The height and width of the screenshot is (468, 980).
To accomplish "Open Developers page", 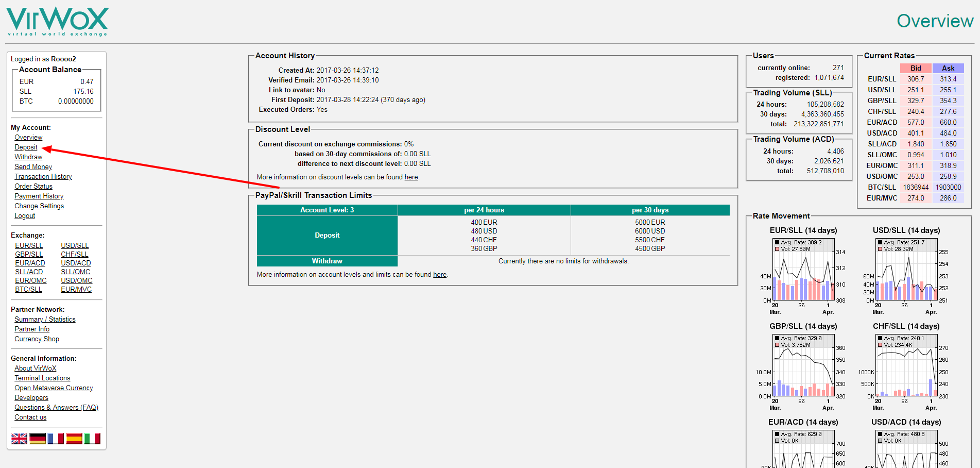I will click(x=31, y=398).
